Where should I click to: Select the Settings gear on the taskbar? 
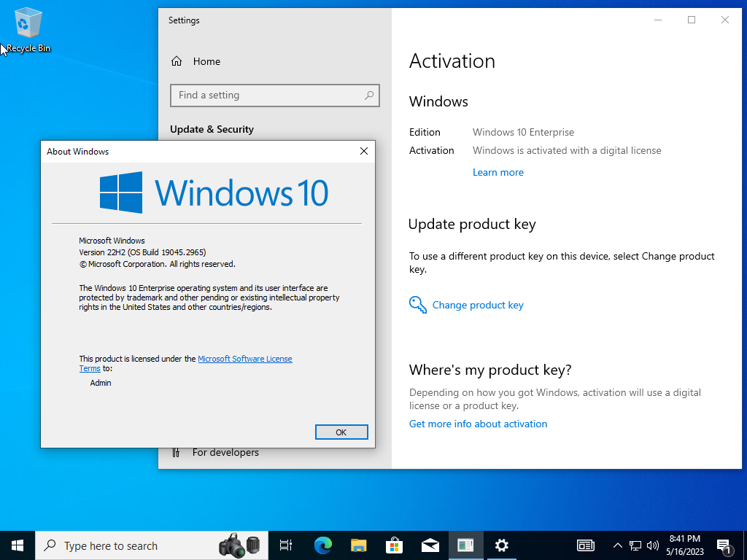coord(502,545)
